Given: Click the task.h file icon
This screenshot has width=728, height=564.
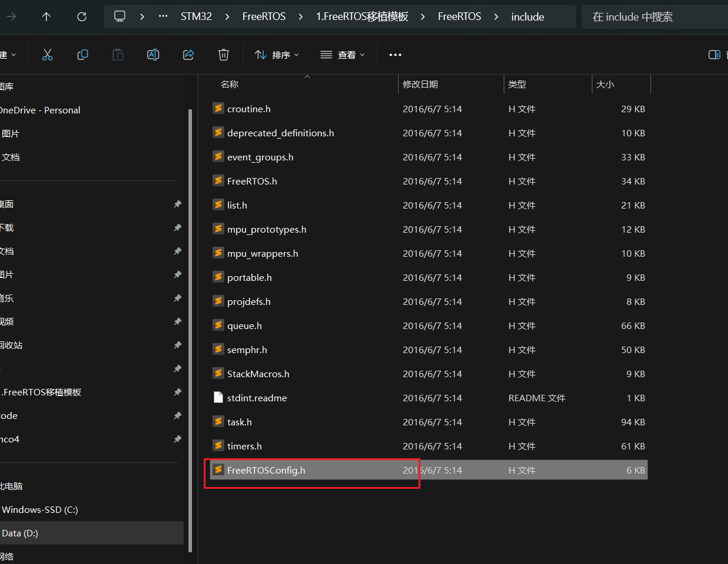Looking at the screenshot, I should (x=218, y=422).
